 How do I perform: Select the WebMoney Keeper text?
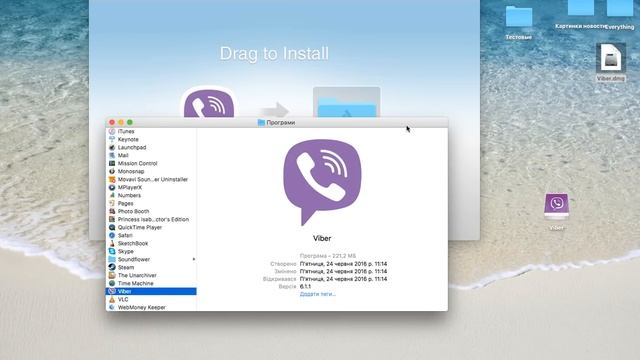click(x=142, y=307)
